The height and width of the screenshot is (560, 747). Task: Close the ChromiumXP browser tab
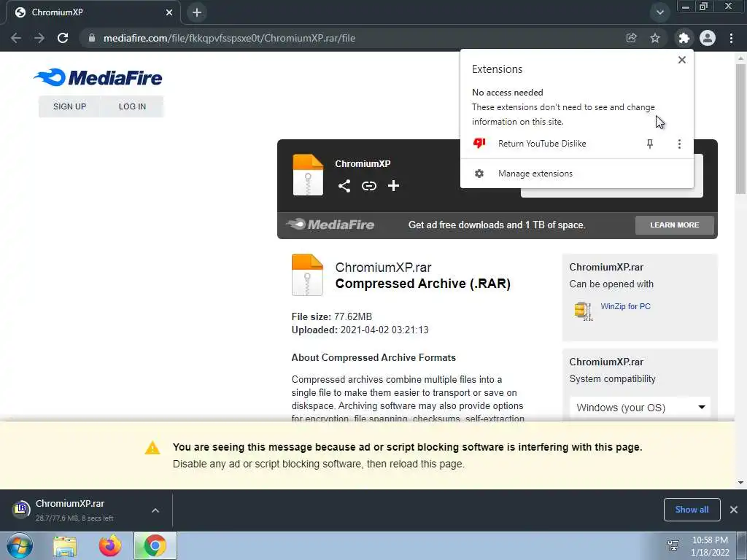[x=169, y=12]
